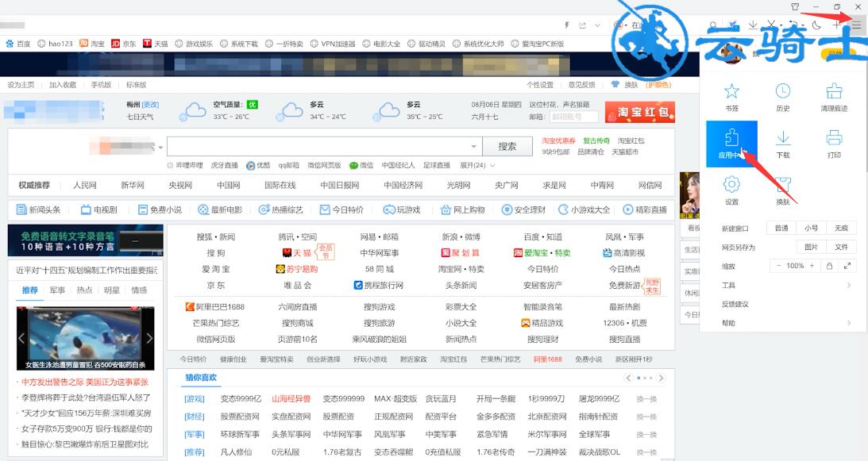
Task: Click the 搜索 search button
Action: click(x=507, y=147)
